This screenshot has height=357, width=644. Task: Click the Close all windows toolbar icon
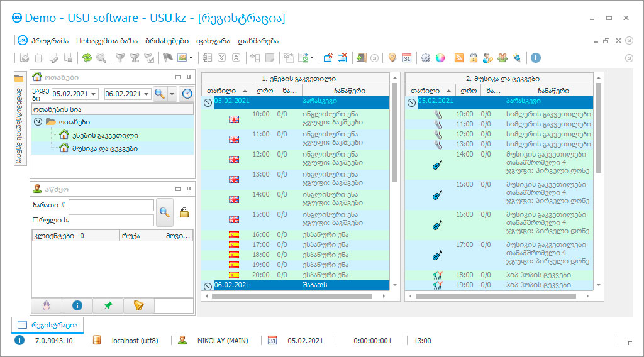point(342,58)
